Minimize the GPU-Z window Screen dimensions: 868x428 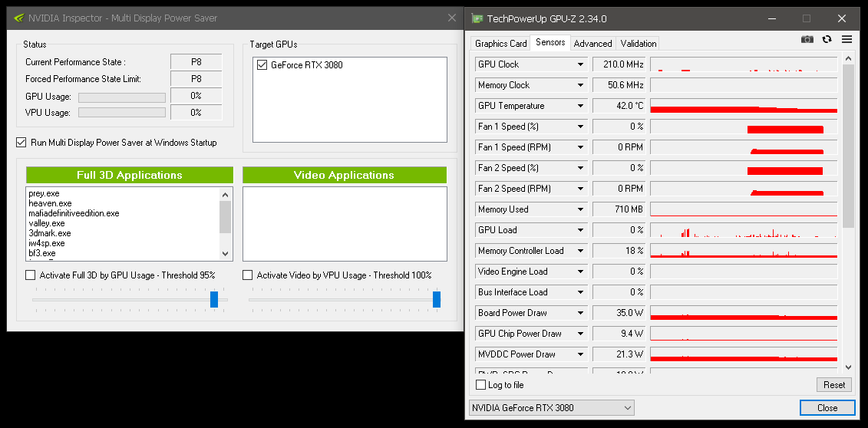coord(774,18)
